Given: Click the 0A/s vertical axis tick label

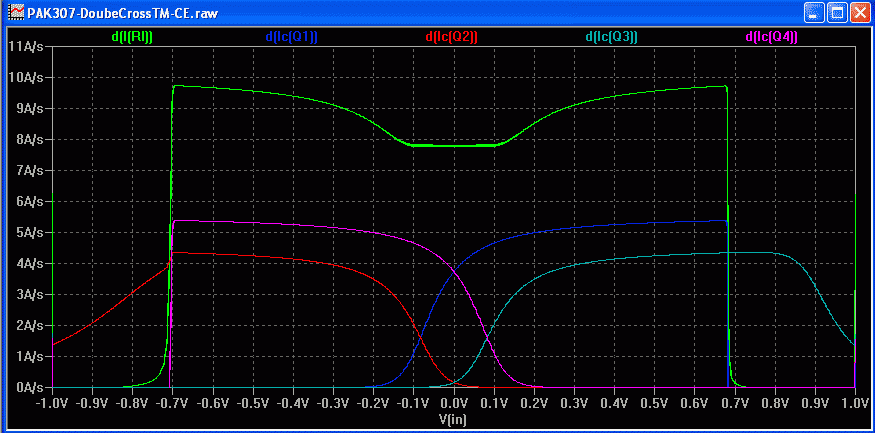Looking at the screenshot, I should coord(30,387).
